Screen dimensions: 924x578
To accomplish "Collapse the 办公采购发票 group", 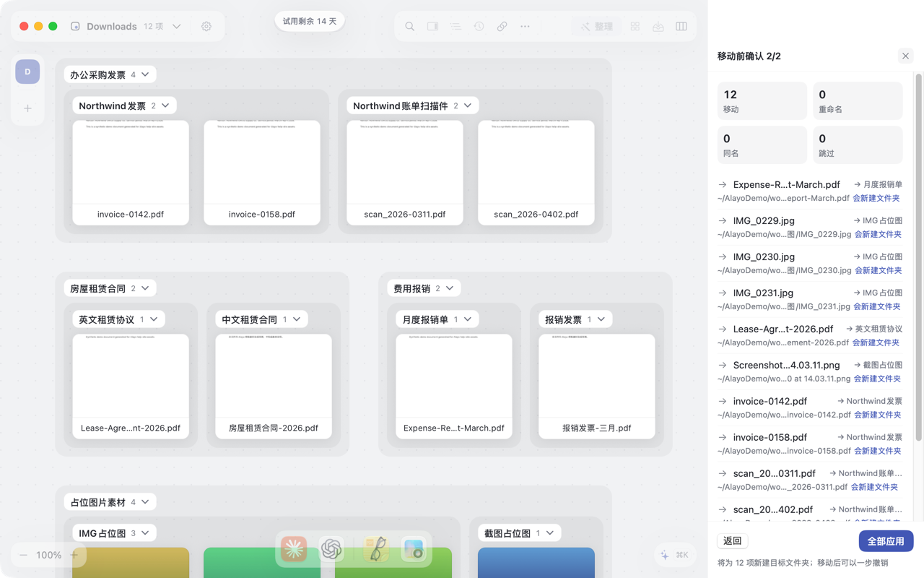I will coord(145,74).
